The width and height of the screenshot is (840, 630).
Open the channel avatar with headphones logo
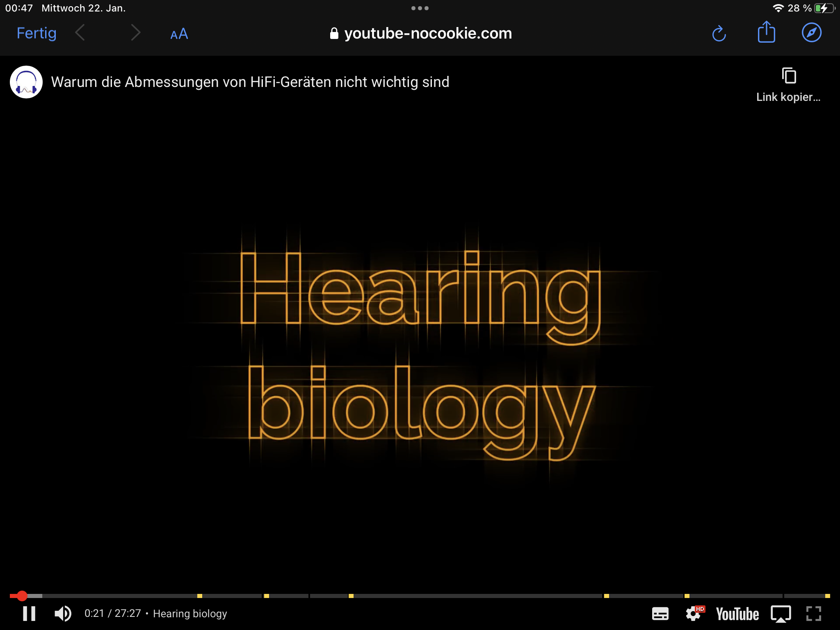pos(26,82)
